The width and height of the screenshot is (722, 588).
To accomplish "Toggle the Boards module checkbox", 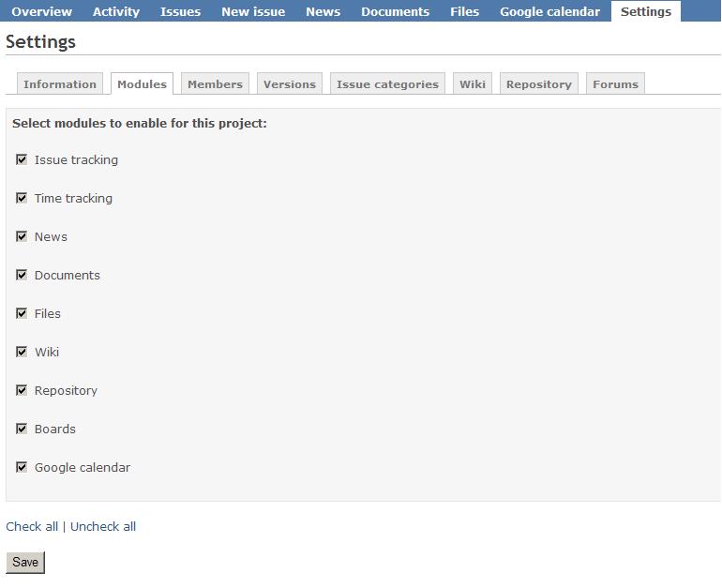I will coord(22,429).
